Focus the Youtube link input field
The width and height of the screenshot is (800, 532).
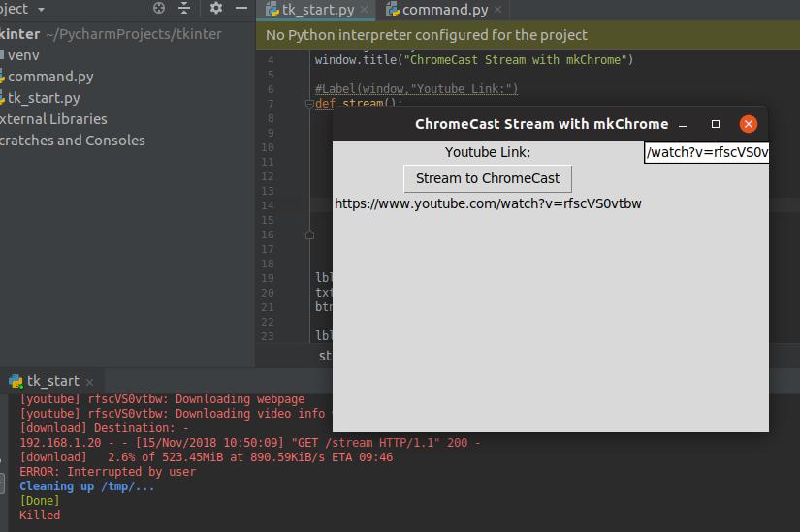[706, 152]
